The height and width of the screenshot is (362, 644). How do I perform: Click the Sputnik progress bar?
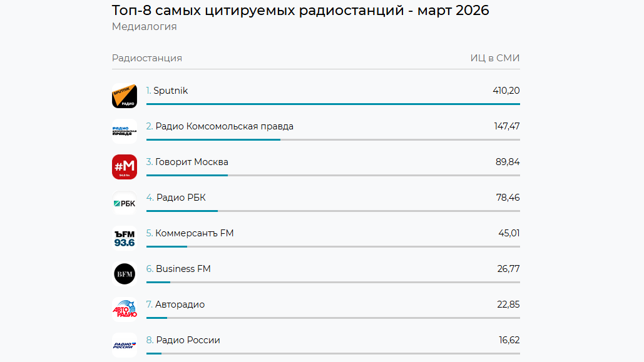(333, 104)
